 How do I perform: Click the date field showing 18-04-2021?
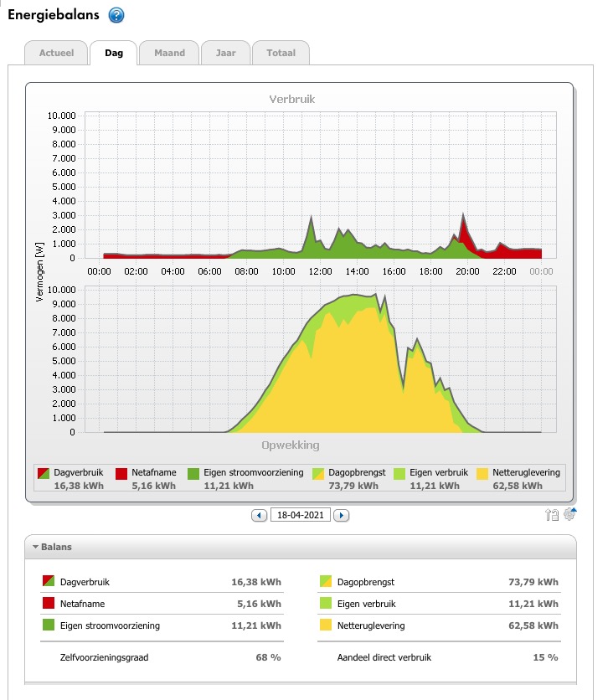[x=300, y=515]
